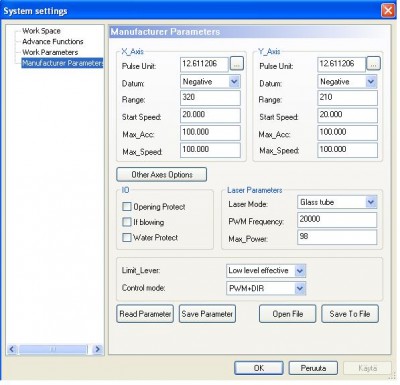400x385 pixels.
Task: Click the right arrow of tree scrollbar
Action: click(x=97, y=349)
